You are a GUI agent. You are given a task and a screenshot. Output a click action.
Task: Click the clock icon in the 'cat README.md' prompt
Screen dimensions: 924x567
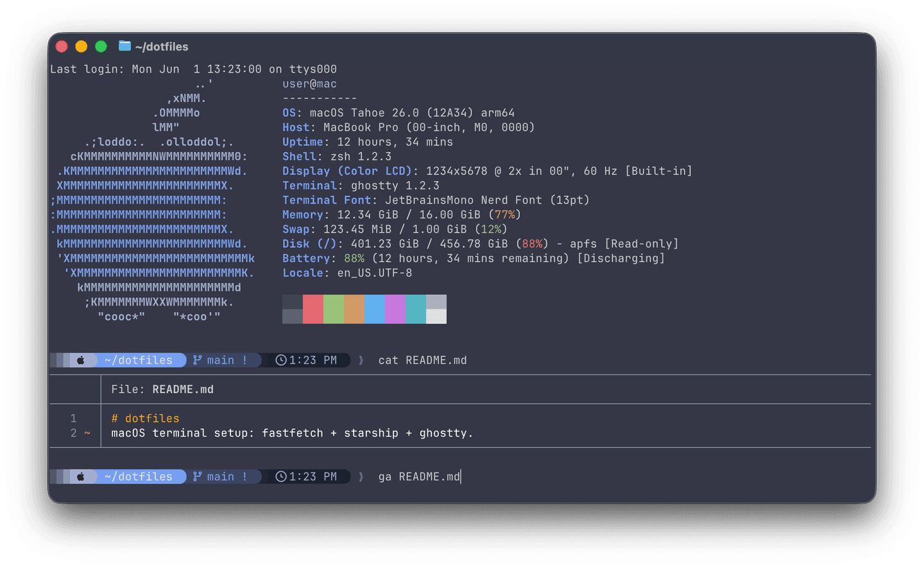[281, 360]
